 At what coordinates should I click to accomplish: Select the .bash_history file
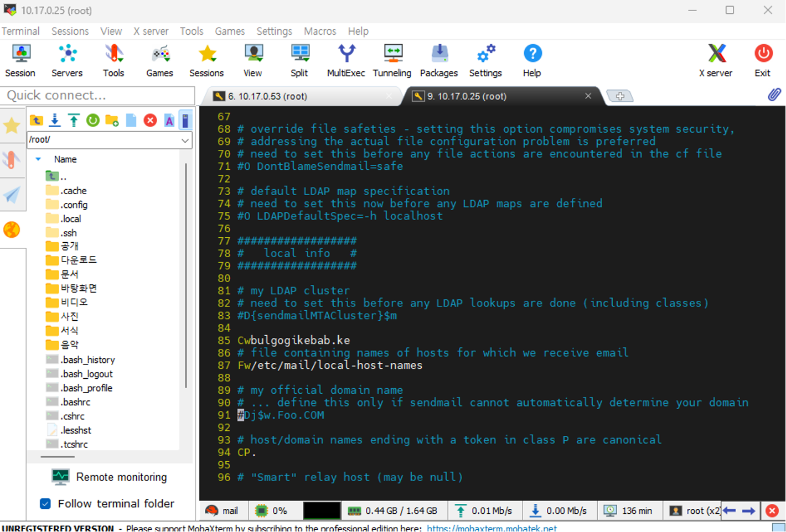87,360
